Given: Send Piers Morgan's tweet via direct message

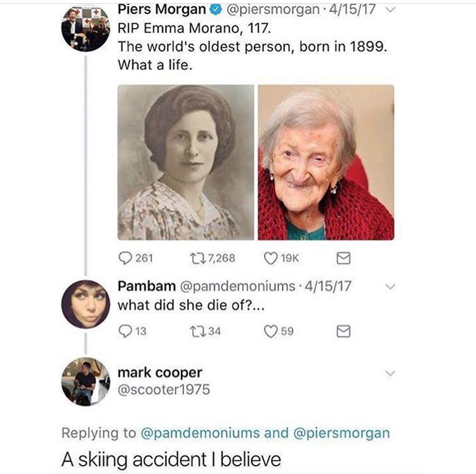Looking at the screenshot, I should 343,258.
